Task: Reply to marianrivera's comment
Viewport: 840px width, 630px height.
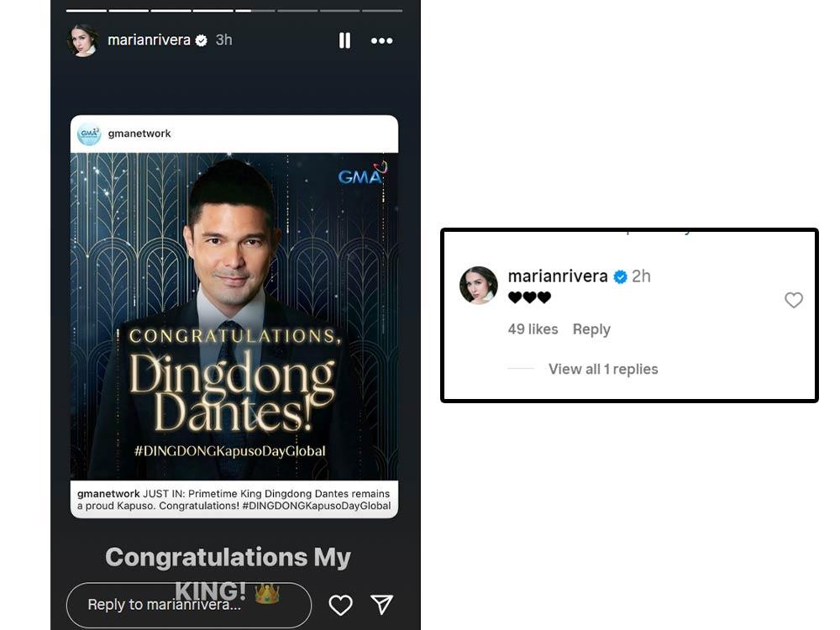Action: (591, 329)
